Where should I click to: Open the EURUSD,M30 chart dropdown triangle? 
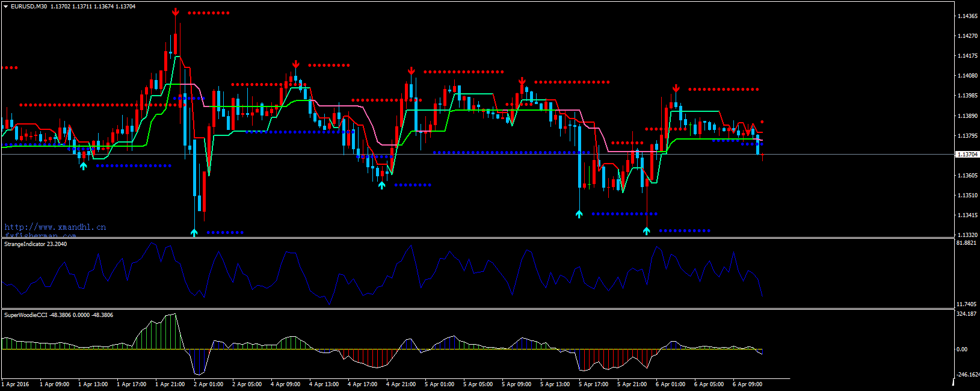point(5,7)
